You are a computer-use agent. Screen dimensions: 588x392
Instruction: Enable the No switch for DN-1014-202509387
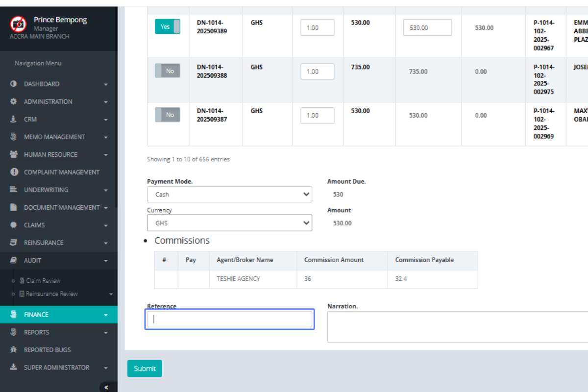click(168, 115)
